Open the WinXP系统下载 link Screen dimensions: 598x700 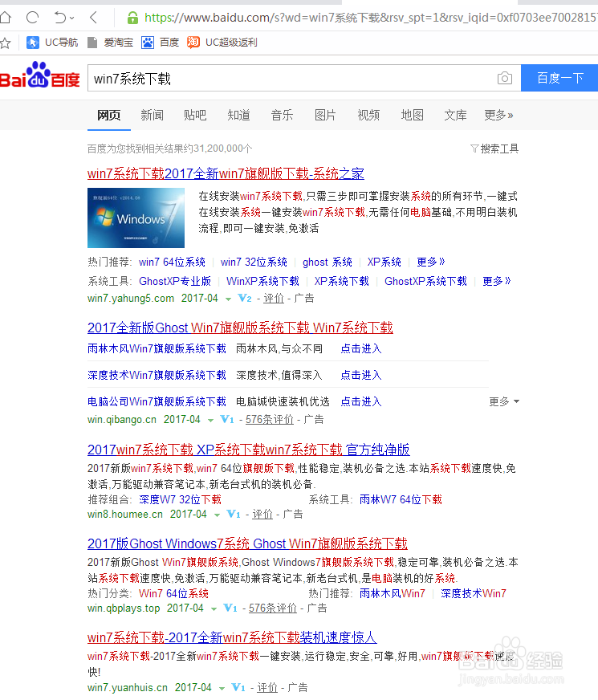[262, 281]
